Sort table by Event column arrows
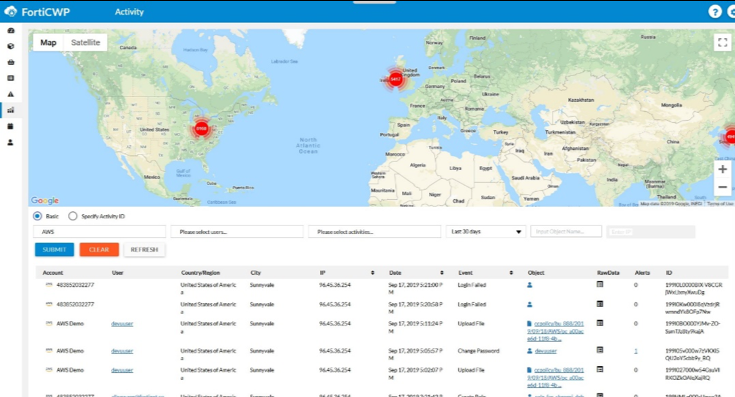Screen dimensions: 735x397 [x=511, y=273]
